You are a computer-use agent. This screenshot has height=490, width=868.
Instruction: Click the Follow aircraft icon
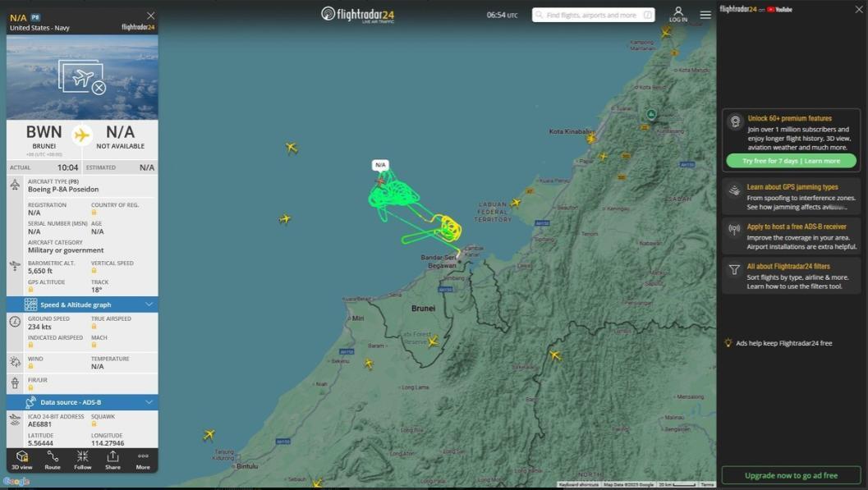click(82, 460)
